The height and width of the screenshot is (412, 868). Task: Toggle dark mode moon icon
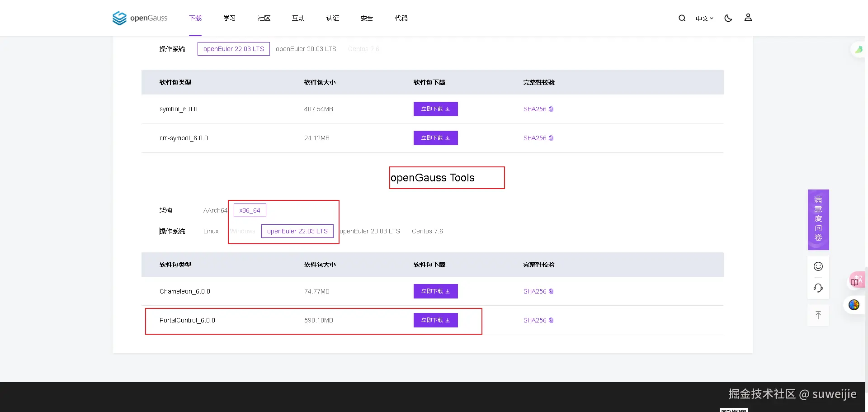(728, 18)
